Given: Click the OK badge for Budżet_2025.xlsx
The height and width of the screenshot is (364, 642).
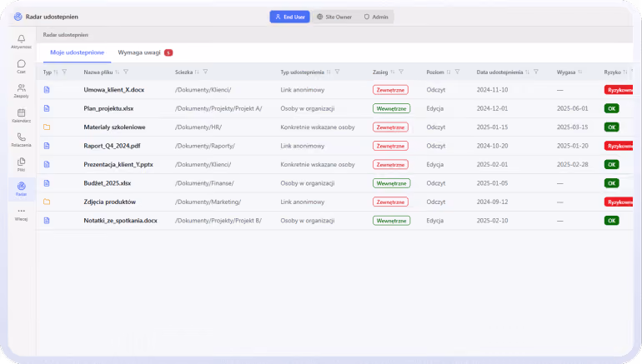Looking at the screenshot, I should (x=612, y=183).
